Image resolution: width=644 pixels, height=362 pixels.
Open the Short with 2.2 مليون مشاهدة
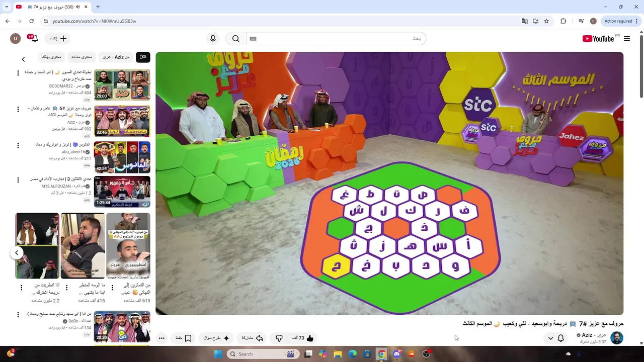click(37, 245)
